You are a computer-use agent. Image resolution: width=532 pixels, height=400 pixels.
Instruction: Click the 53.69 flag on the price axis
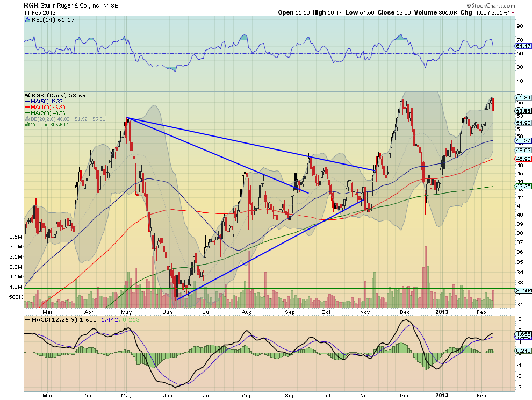coord(523,111)
